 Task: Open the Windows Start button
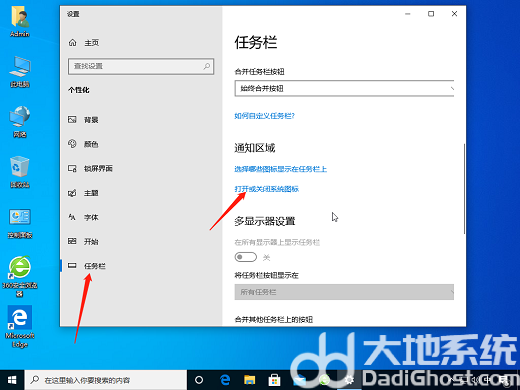12,380
